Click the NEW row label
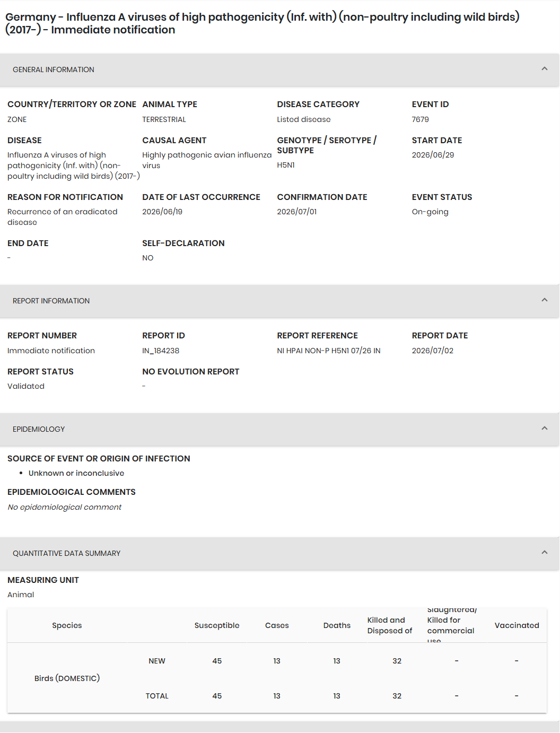The width and height of the screenshot is (560, 733). click(x=157, y=661)
